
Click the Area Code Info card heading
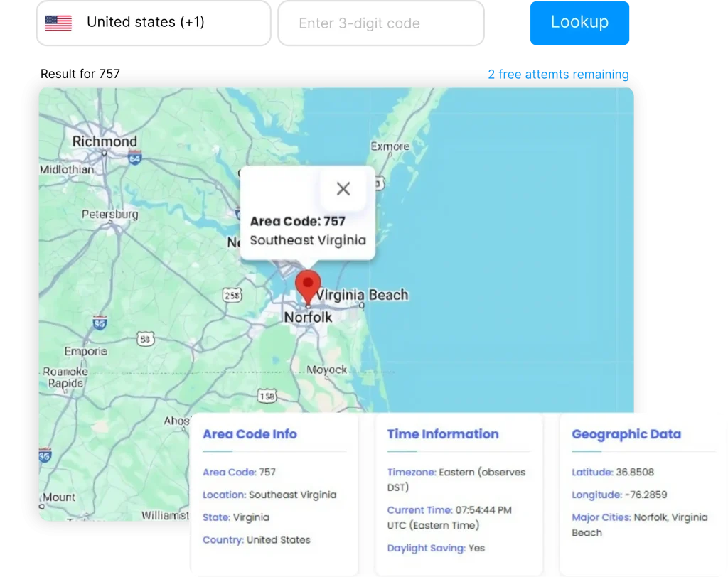(x=250, y=434)
